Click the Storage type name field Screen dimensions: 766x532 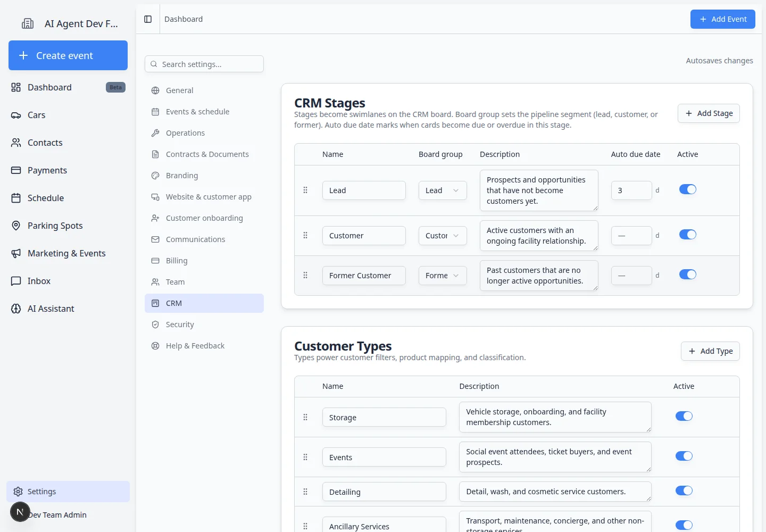tap(384, 417)
